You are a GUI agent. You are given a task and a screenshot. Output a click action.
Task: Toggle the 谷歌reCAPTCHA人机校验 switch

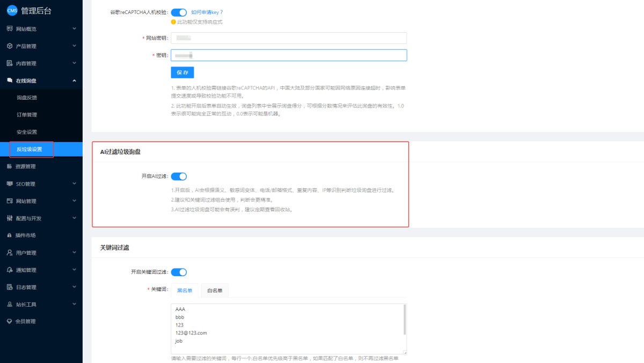tap(179, 12)
